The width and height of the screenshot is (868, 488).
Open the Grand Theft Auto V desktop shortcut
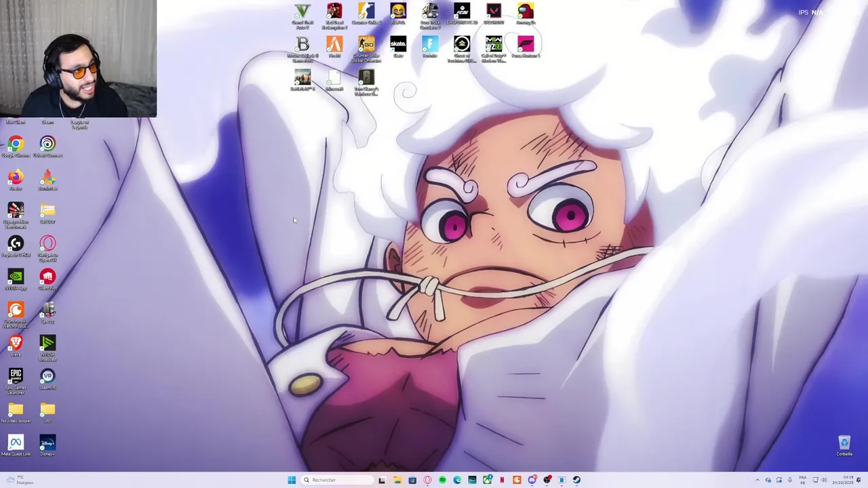point(302,16)
